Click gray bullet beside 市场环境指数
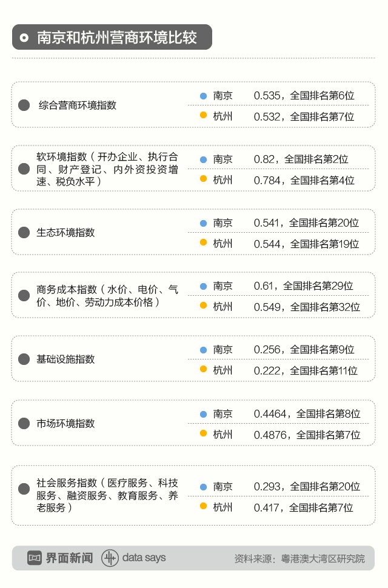This screenshot has width=388, height=588. (x=24, y=423)
